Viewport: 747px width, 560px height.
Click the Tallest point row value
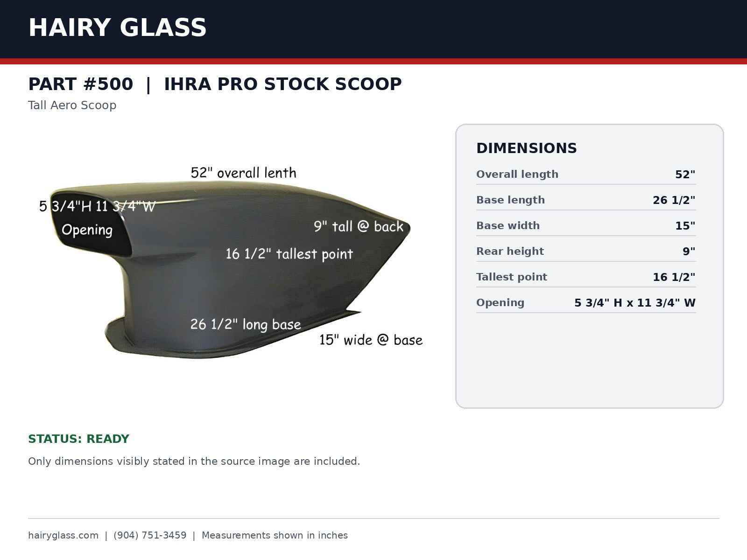coord(674,277)
